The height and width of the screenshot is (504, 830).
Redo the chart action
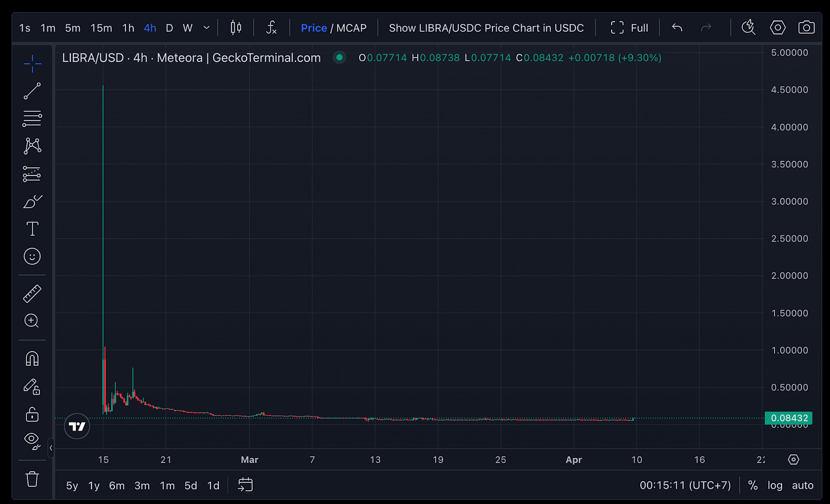tap(706, 27)
